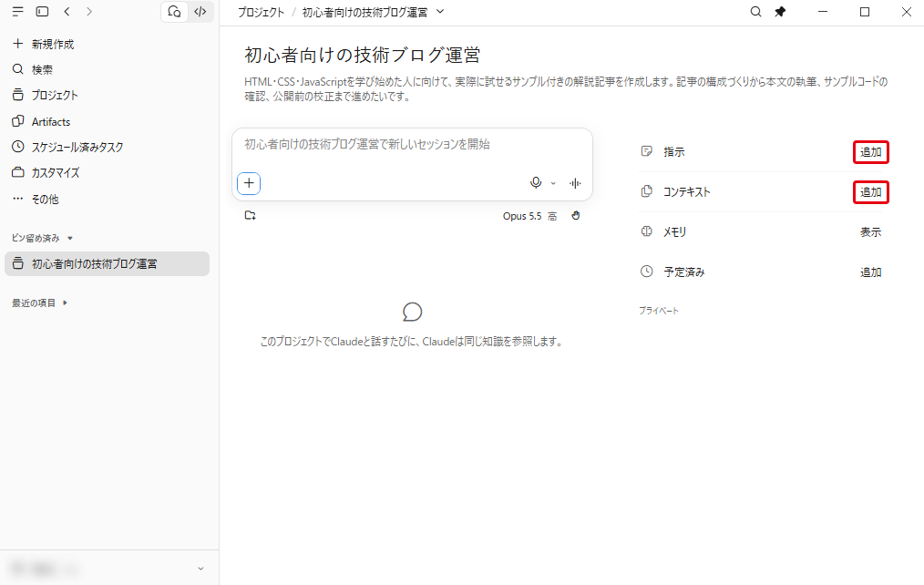Open 検索 in the sidebar
The image size is (924, 585).
pyautogui.click(x=109, y=69)
